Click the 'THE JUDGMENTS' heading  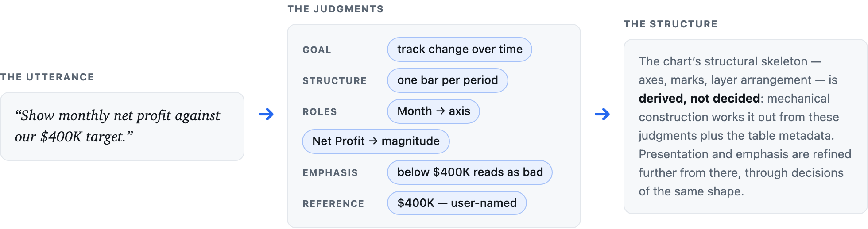(x=336, y=9)
